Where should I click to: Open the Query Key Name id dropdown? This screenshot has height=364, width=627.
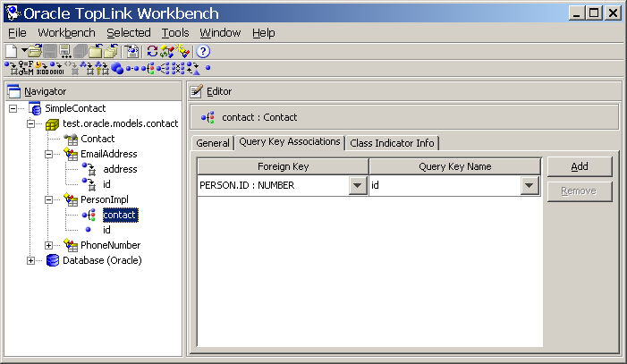pyautogui.click(x=529, y=186)
